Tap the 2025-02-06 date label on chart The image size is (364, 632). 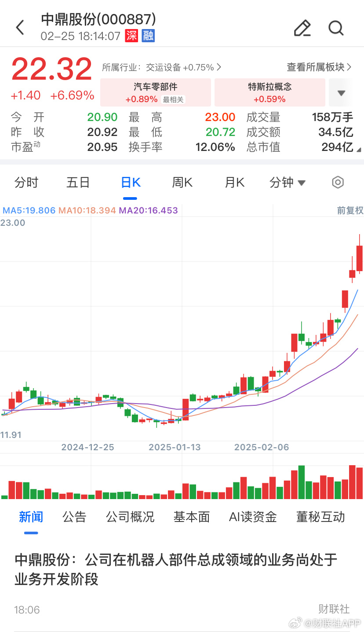click(262, 447)
